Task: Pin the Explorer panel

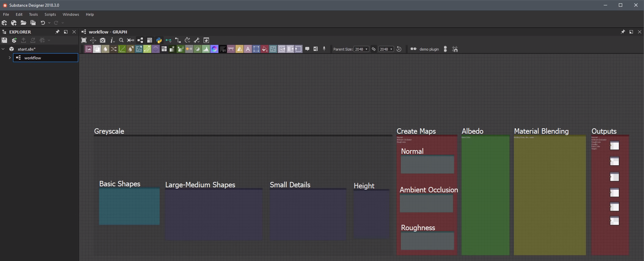Action: pos(57,32)
